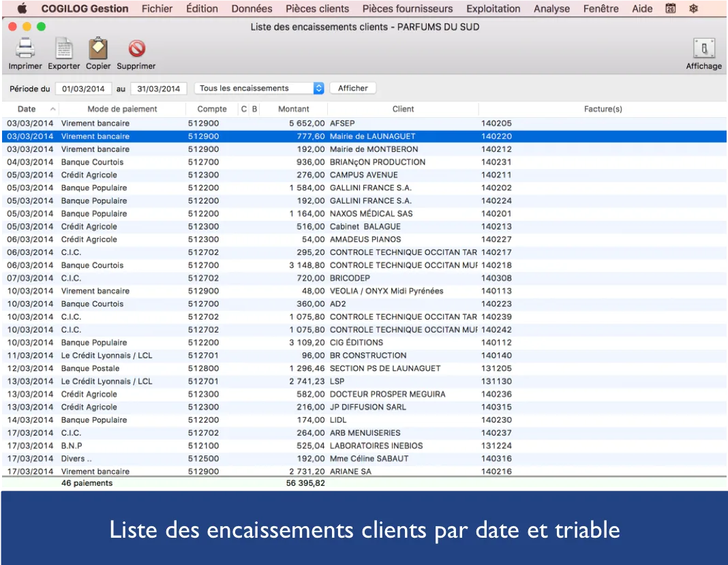This screenshot has height=565, width=728.
Task: Select the Mairie de MONTBERON row
Action: pyautogui.click(x=364, y=149)
